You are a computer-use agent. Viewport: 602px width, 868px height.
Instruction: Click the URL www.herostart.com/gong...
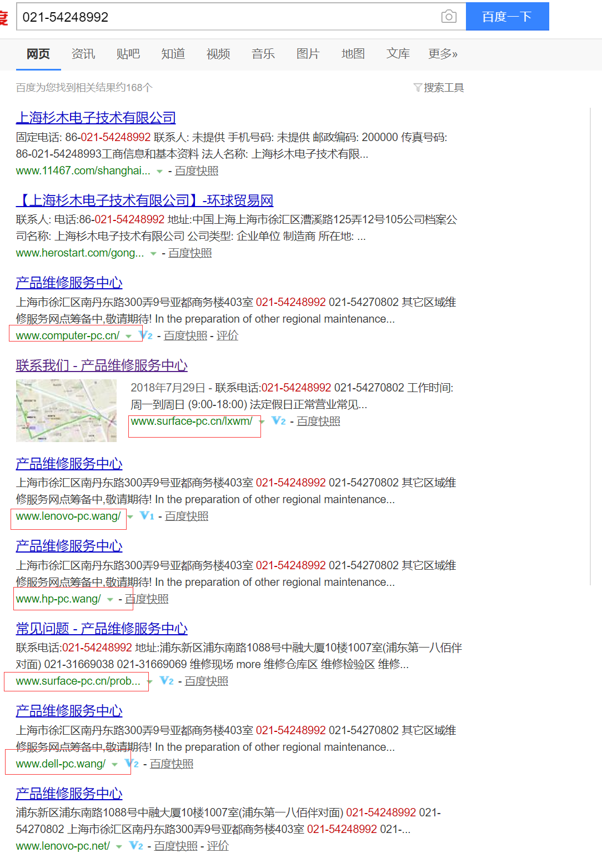coord(80,253)
